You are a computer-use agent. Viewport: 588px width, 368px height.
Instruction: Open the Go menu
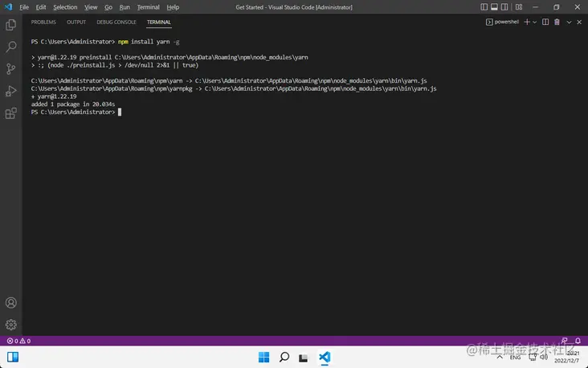pyautogui.click(x=108, y=7)
